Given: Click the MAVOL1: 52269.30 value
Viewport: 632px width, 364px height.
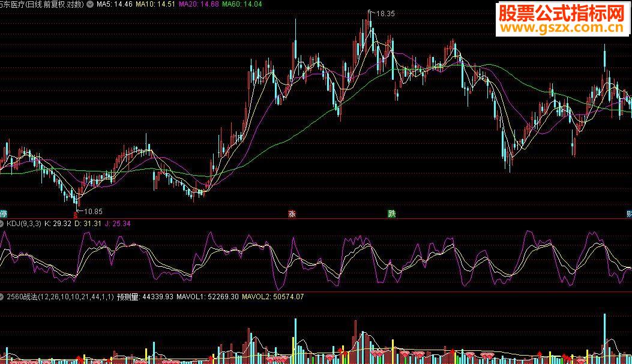Looking at the screenshot, I should point(208,297).
